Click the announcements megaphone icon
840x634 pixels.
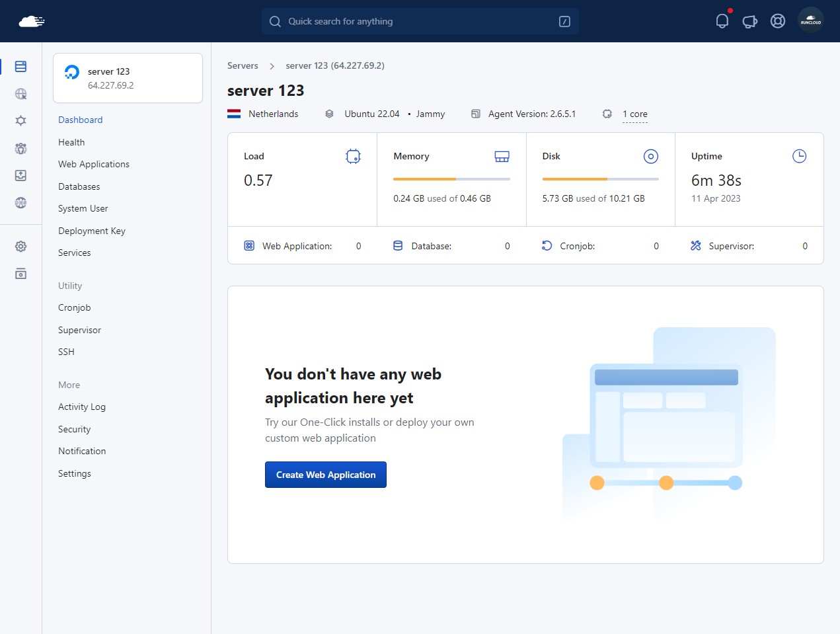tap(750, 21)
